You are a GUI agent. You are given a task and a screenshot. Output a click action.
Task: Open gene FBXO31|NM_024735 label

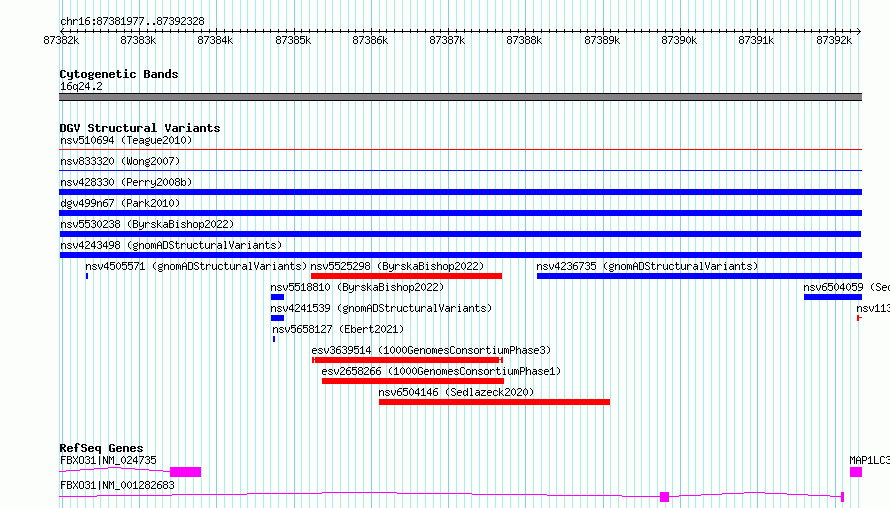click(108, 460)
